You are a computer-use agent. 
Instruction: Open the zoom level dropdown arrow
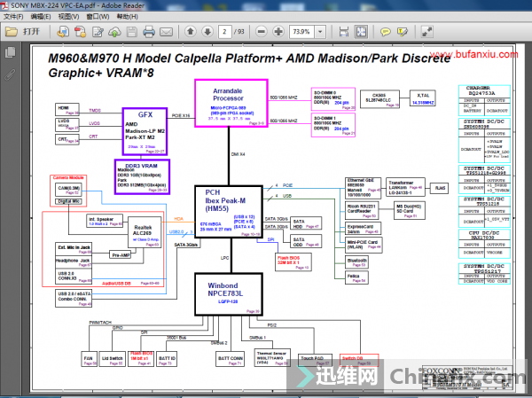click(320, 32)
